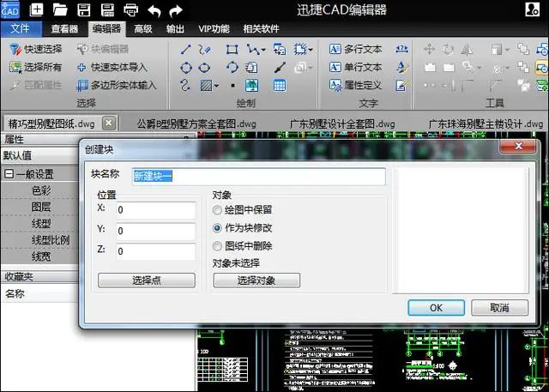
Task: Click the X position input field
Action: [x=156, y=210]
